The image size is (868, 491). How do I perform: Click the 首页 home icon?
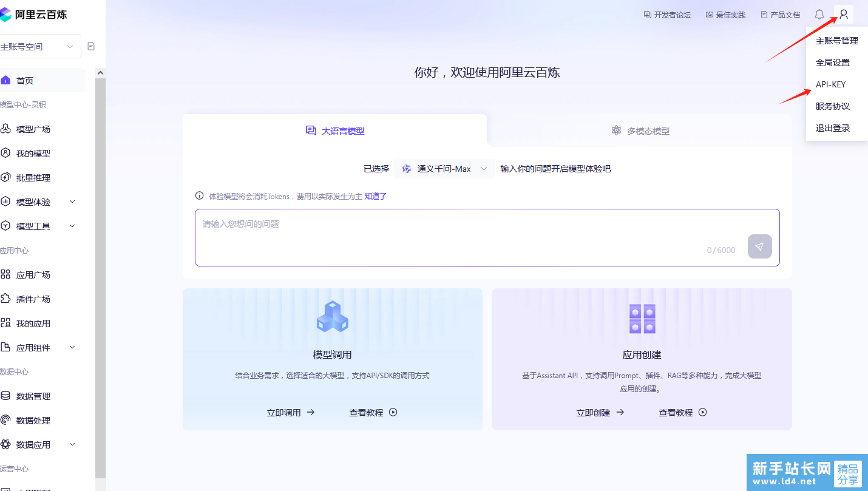point(5,80)
